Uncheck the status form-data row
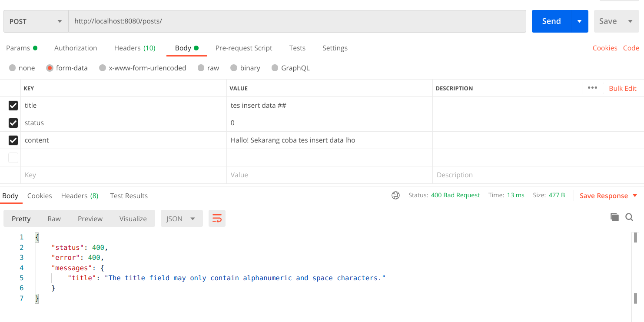The height and width of the screenshot is (322, 644). tap(13, 123)
